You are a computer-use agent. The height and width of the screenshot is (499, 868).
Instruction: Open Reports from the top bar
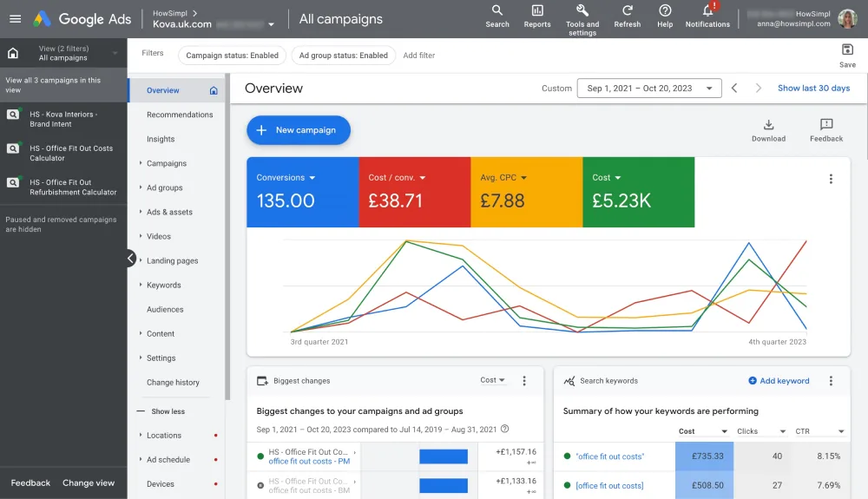[537, 16]
